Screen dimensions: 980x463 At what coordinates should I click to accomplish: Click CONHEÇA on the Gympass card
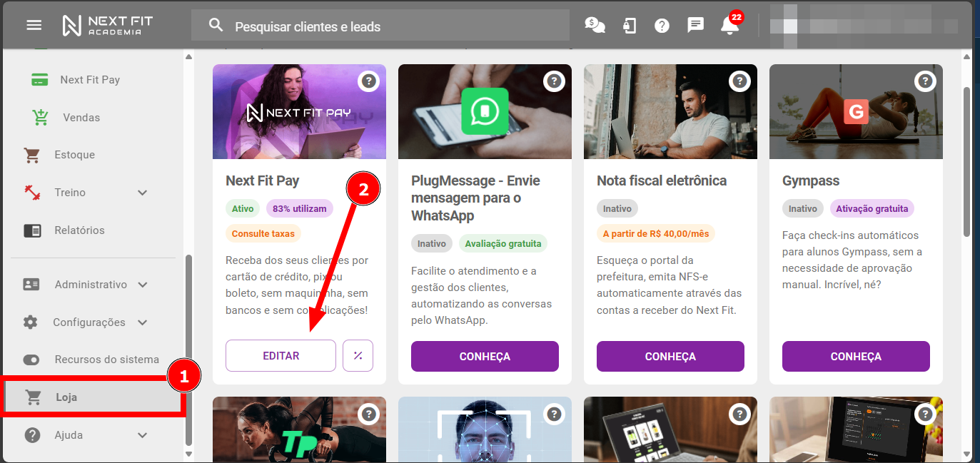[x=856, y=356]
